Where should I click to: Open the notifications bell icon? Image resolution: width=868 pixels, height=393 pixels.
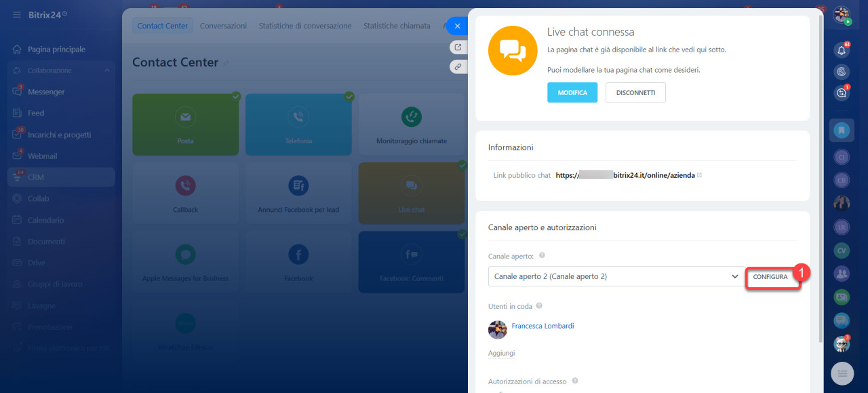point(842,50)
